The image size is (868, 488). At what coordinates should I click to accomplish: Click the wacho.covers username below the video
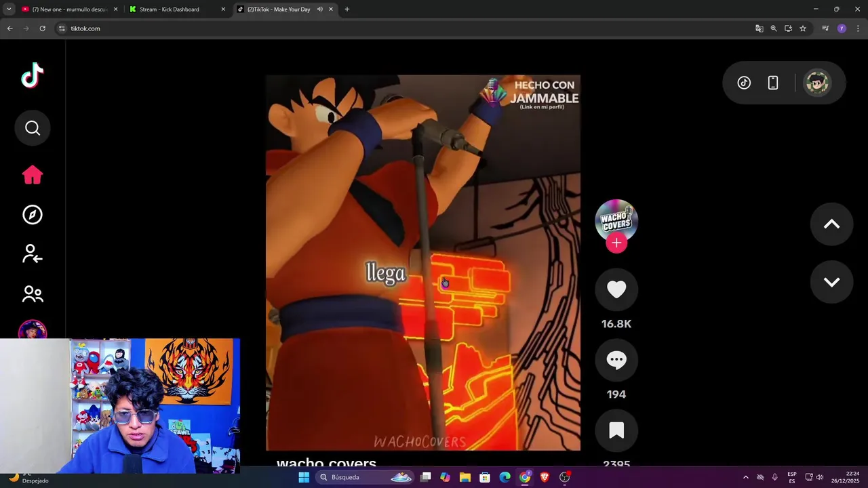pyautogui.click(x=326, y=464)
